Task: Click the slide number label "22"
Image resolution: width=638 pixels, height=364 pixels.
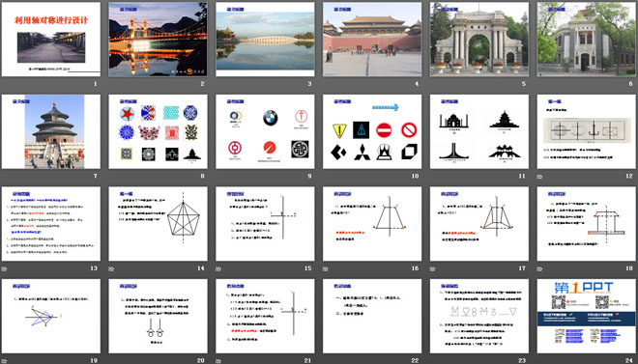Action: tap(415, 361)
